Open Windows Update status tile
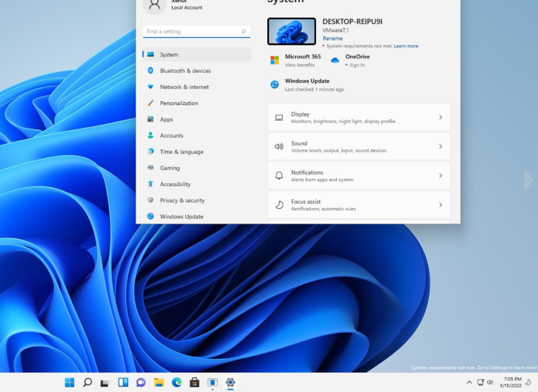 (x=307, y=85)
